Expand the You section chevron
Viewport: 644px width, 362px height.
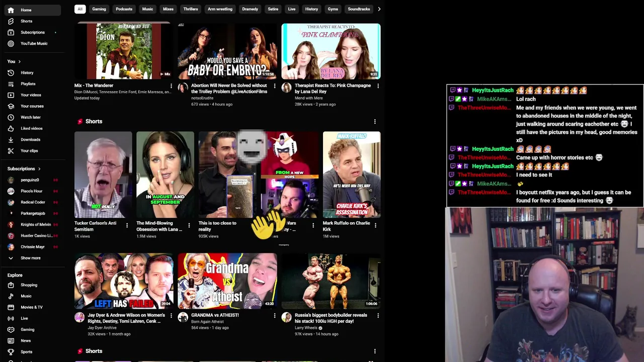click(20, 62)
